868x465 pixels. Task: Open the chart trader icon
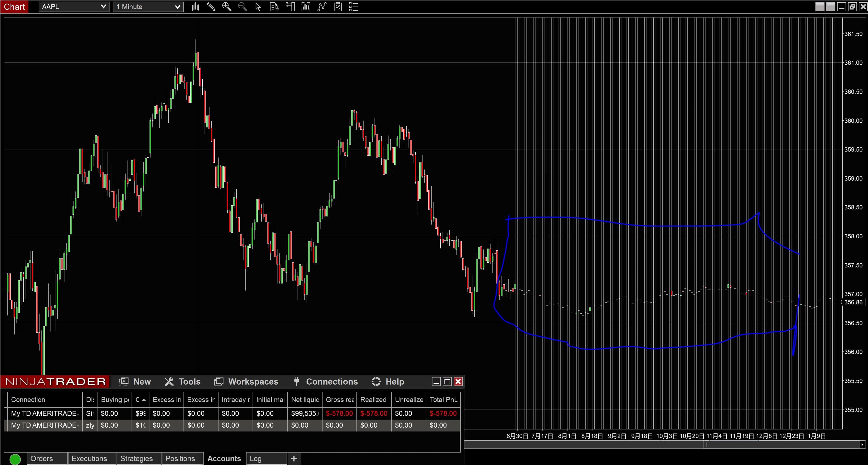pyautogui.click(x=290, y=7)
